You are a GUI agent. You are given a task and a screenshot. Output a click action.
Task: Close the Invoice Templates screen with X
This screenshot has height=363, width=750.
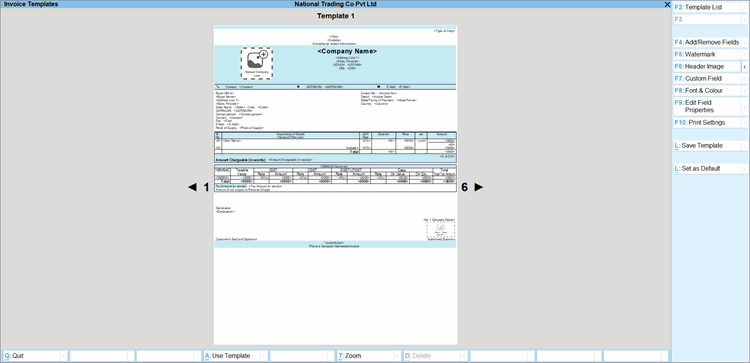667,4
